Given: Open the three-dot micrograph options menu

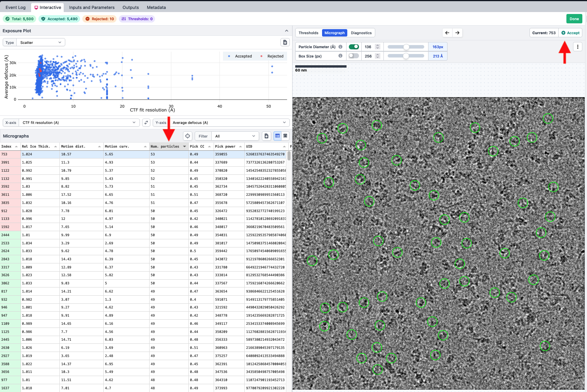Looking at the screenshot, I should [x=578, y=47].
